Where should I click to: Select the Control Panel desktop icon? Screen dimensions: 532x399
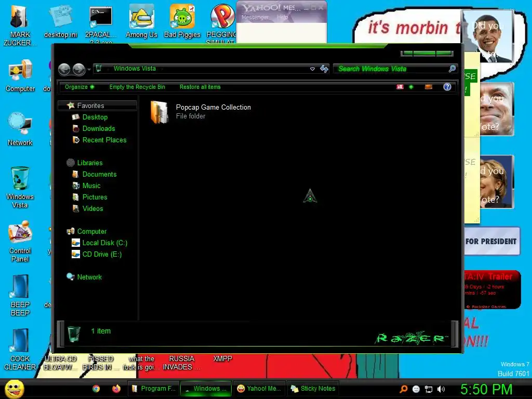(x=20, y=242)
